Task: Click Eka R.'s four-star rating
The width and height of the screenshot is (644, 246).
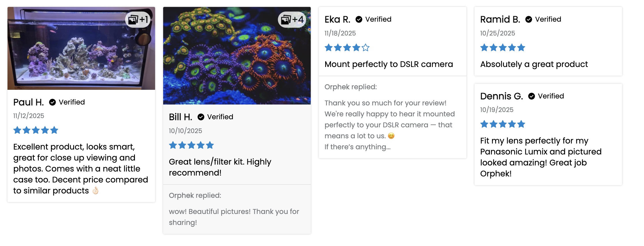Action: [x=347, y=48]
